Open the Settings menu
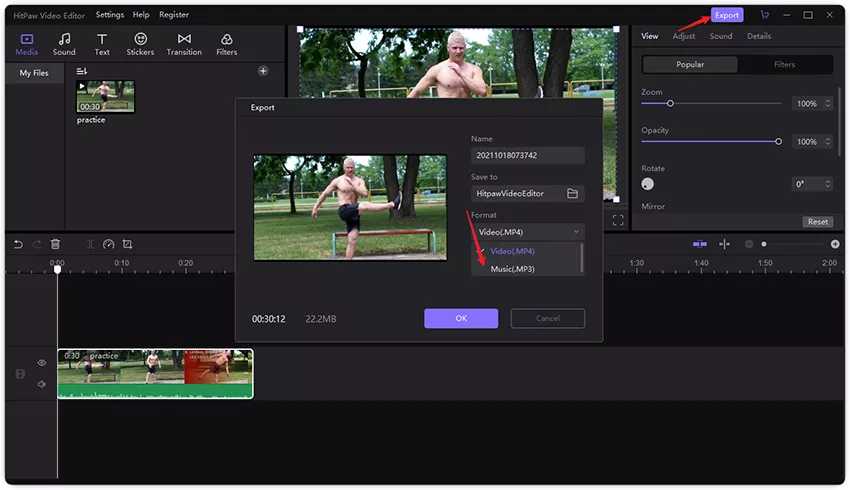 110,15
